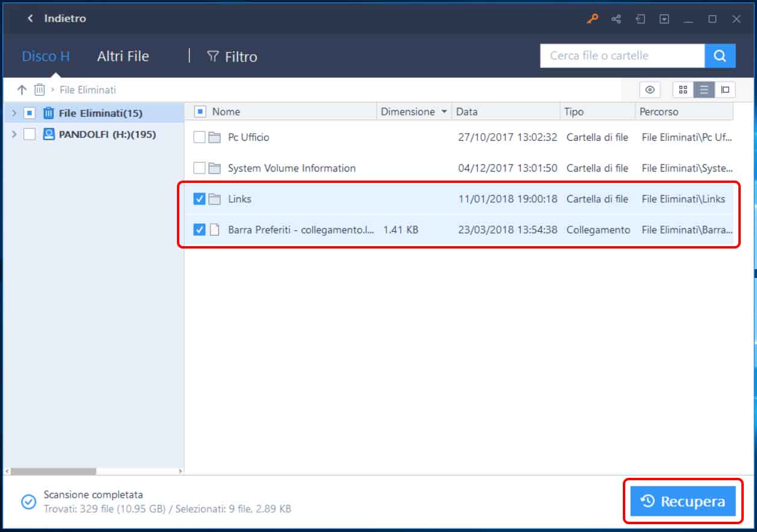Click the Cerca file o cartelle field
The image size is (757, 532).
point(622,56)
